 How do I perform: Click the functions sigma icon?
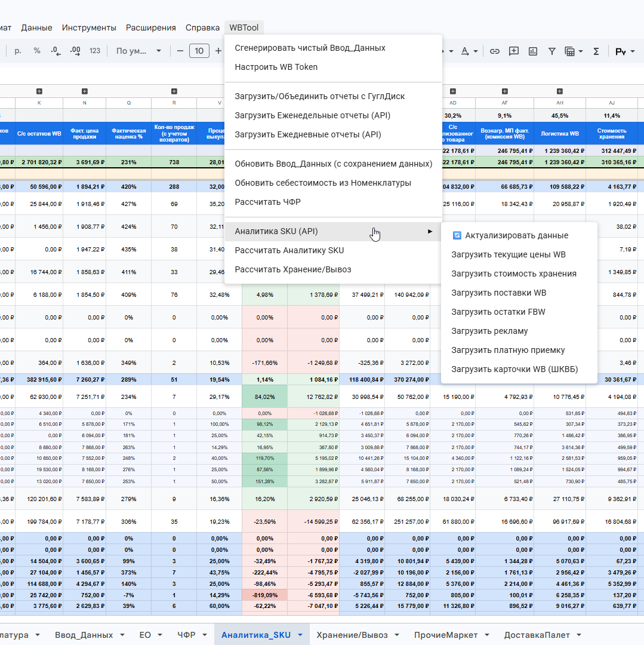pyautogui.click(x=596, y=51)
